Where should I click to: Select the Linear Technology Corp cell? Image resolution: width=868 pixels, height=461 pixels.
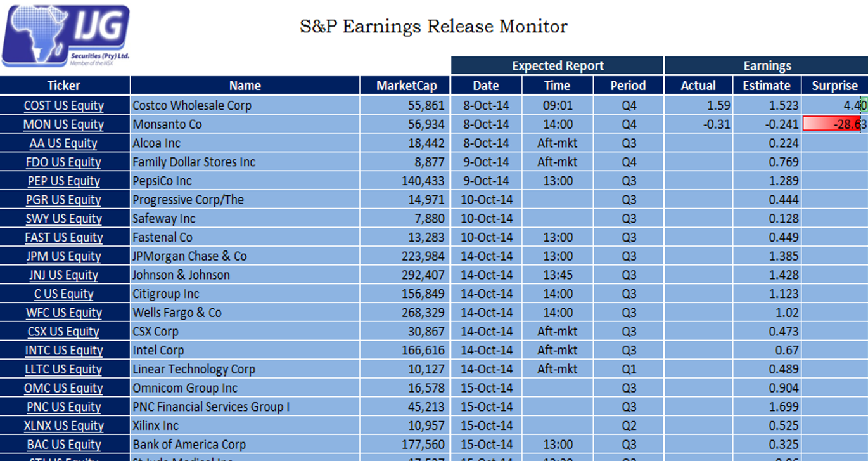245,369
